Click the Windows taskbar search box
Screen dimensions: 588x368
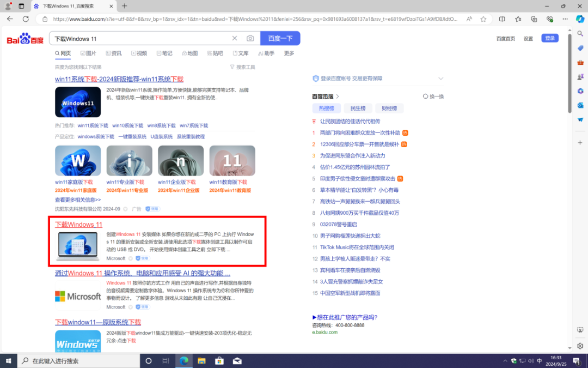point(79,361)
